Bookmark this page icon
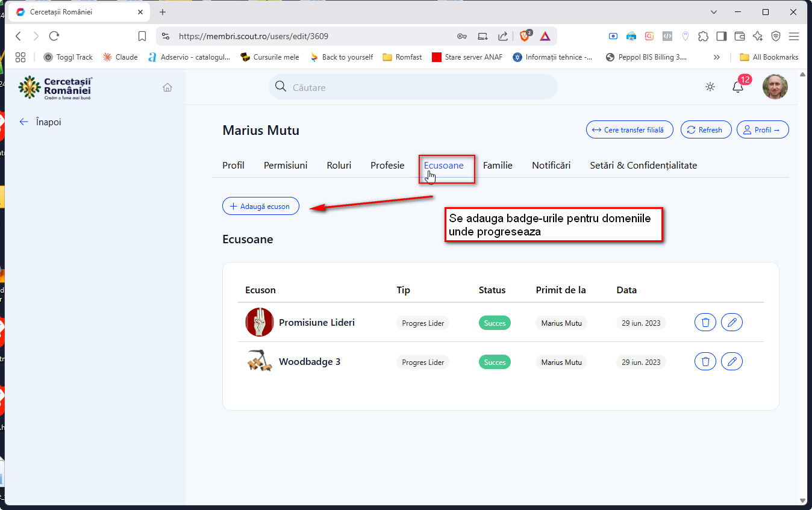Image resolution: width=812 pixels, height=510 pixels. (x=142, y=36)
